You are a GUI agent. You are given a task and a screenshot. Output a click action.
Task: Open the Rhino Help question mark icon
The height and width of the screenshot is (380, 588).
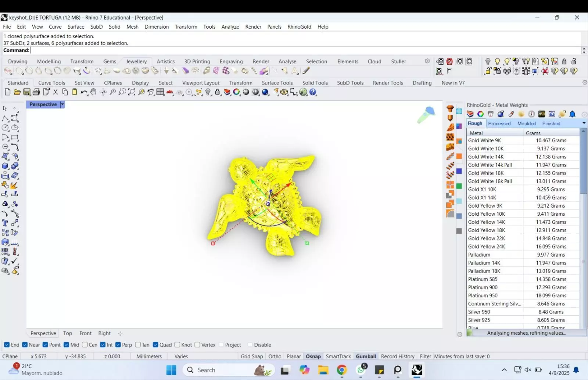(313, 92)
